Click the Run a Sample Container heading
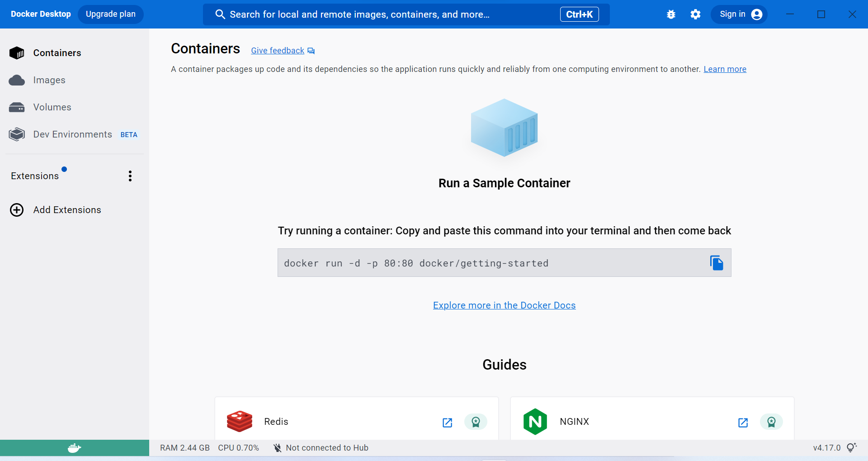This screenshot has width=868, height=461. [x=504, y=183]
